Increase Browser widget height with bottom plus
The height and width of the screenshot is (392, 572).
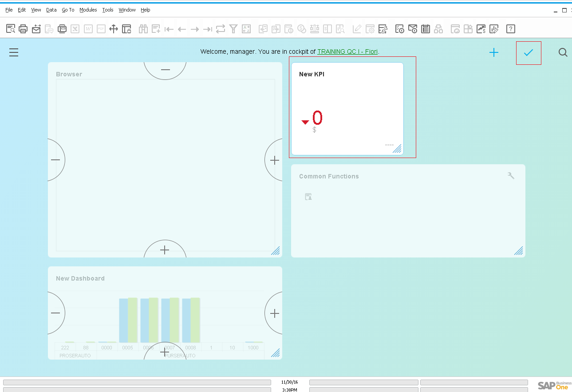(x=165, y=250)
